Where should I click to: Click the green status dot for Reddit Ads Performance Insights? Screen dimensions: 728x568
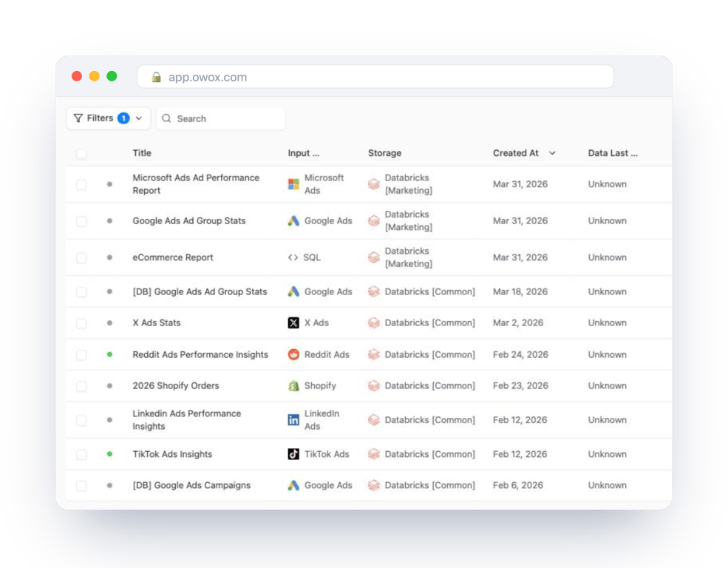pos(109,354)
